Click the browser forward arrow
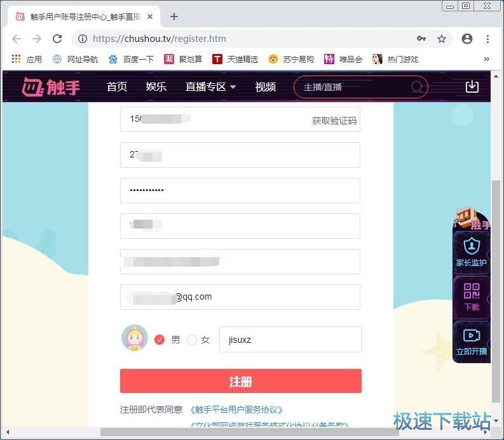 click(x=37, y=39)
